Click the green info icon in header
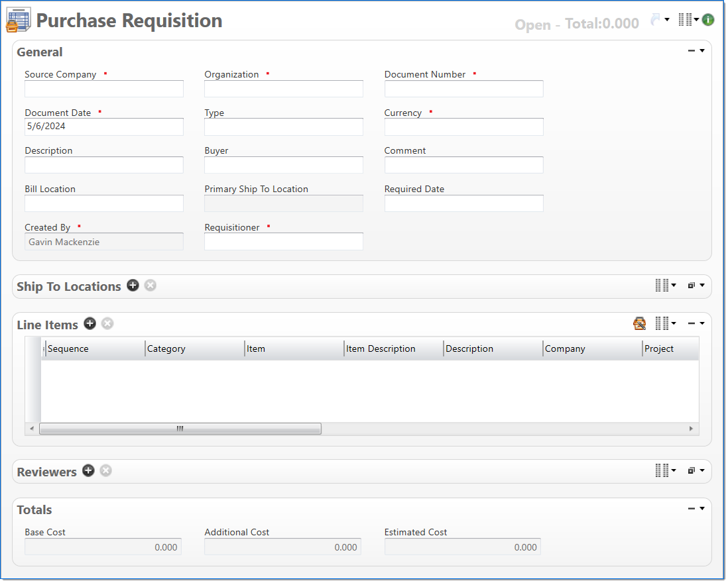Screen dimensions: 728x583 coord(708,20)
